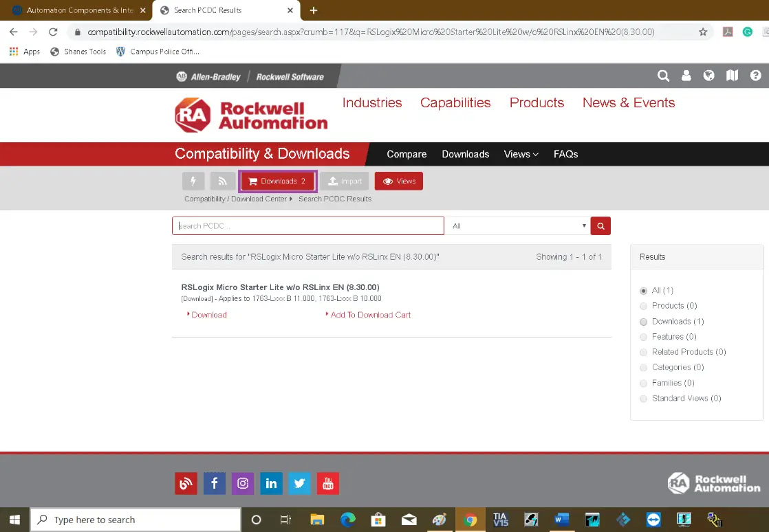Click the Download link for RSLogix
Viewport: 769px width, 532px height.
pos(208,315)
